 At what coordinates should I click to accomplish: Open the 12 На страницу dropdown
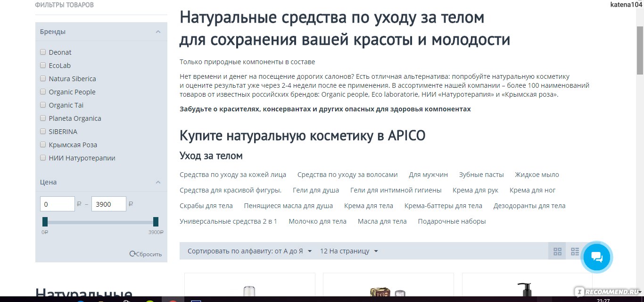tap(349, 251)
